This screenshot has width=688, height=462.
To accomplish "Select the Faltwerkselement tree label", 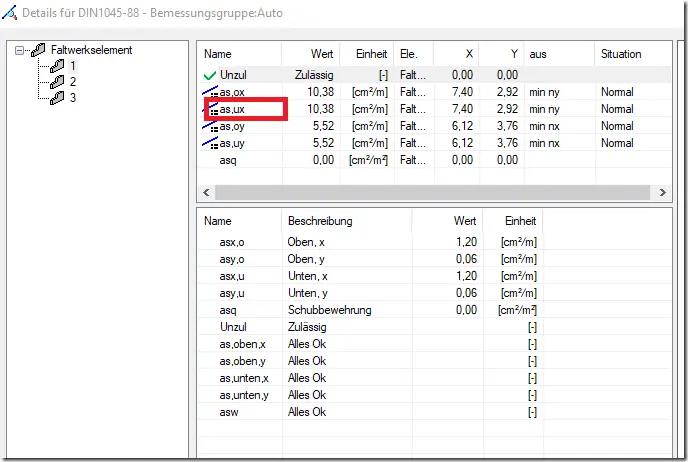I will pyautogui.click(x=91, y=50).
